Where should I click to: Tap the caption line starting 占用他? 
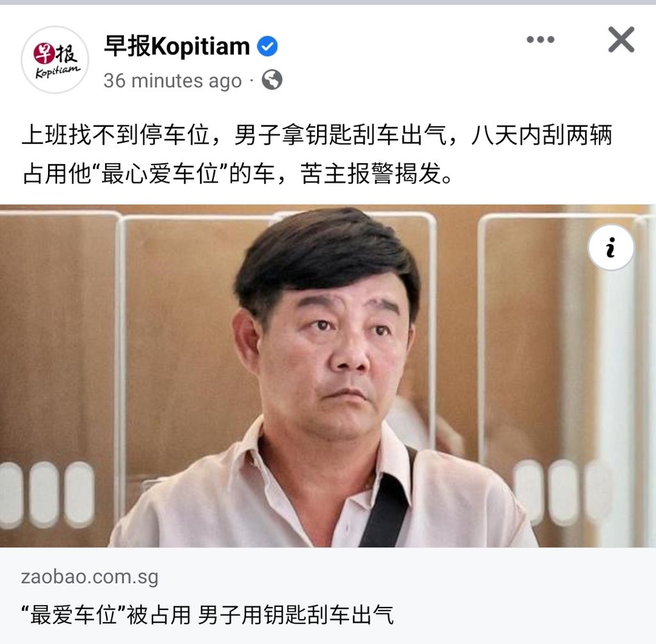237,173
